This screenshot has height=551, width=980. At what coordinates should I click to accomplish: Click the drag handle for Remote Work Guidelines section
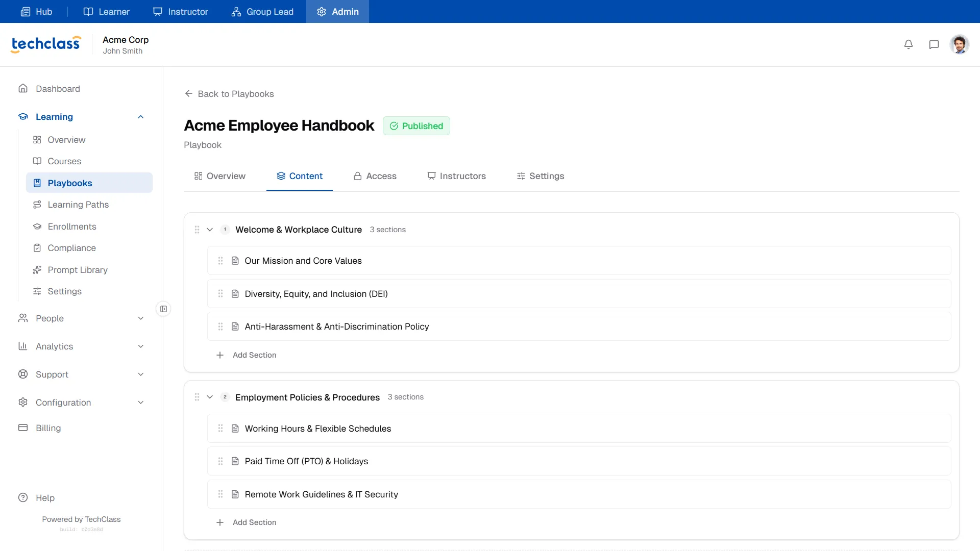coord(220,494)
